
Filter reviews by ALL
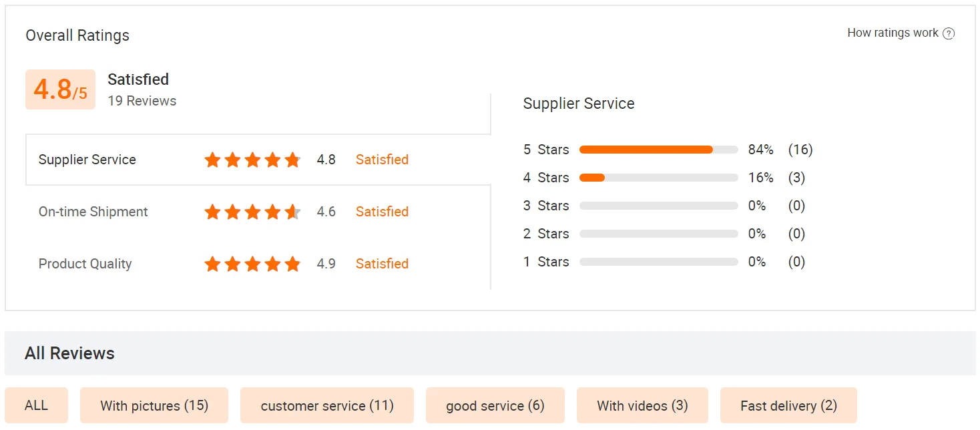(36, 405)
